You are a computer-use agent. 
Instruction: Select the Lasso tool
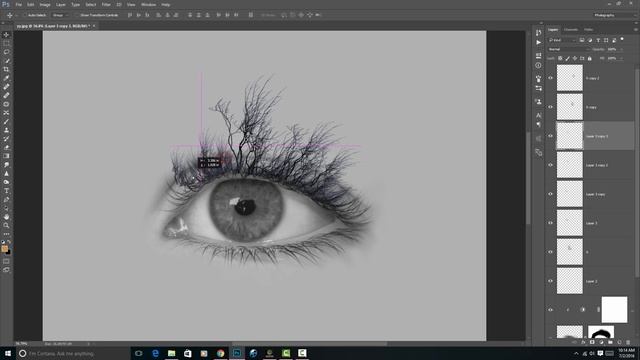click(x=6, y=52)
